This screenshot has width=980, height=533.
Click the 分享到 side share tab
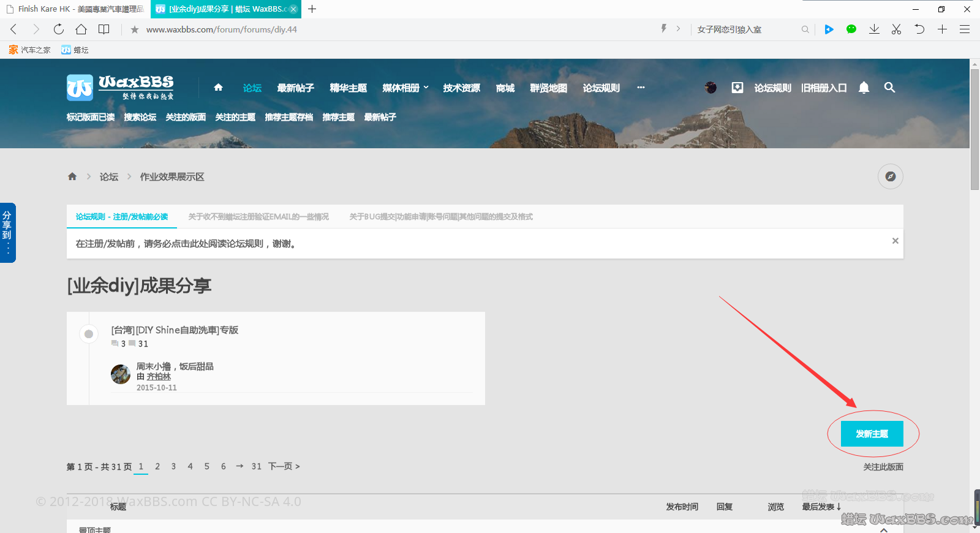(x=7, y=233)
